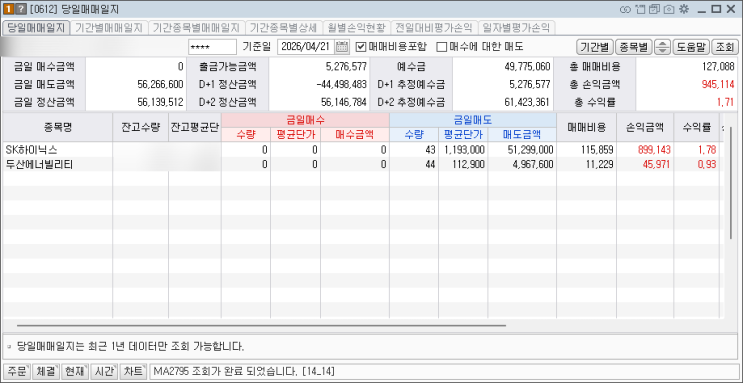This screenshot has width=743, height=383.
Task: Click the 금일매수 group header
Action: (x=305, y=120)
